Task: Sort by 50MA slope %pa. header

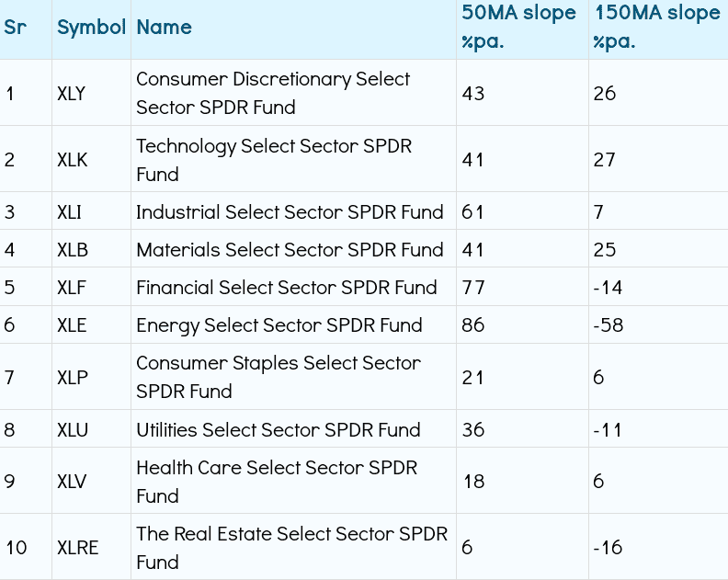Action: click(518, 28)
